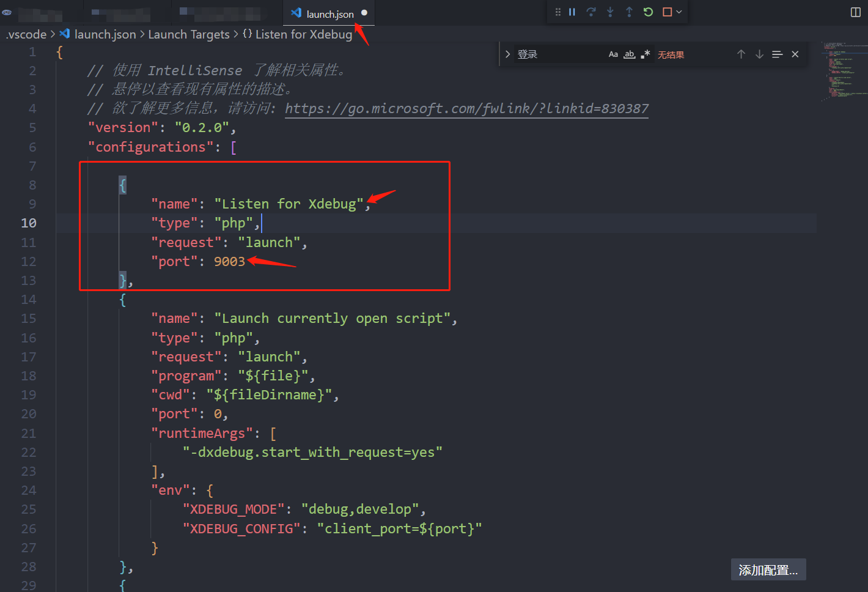Click line number 10 in gutter
This screenshot has width=868, height=592.
coord(29,223)
